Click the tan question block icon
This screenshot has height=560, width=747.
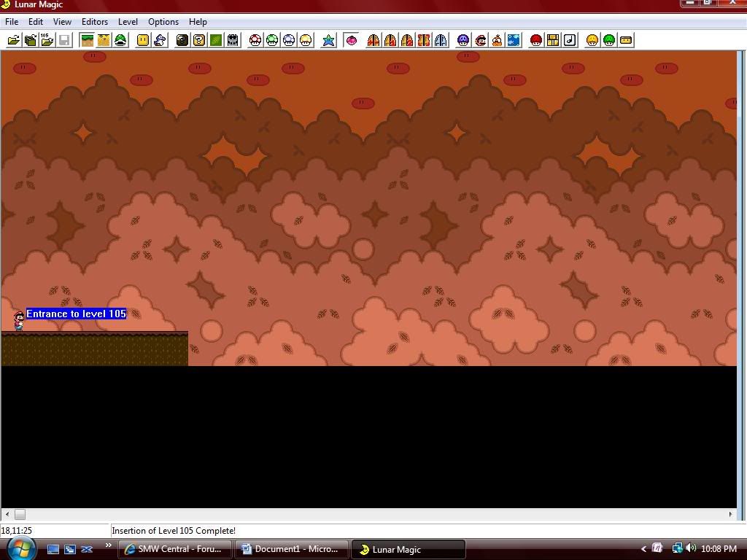(x=199, y=41)
